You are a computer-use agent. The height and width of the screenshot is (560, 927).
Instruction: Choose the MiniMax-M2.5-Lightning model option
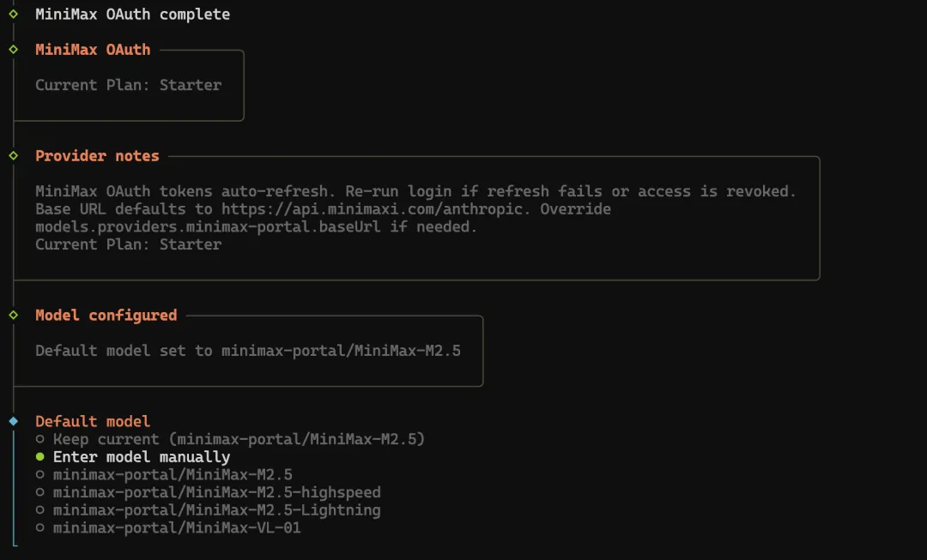click(x=216, y=510)
